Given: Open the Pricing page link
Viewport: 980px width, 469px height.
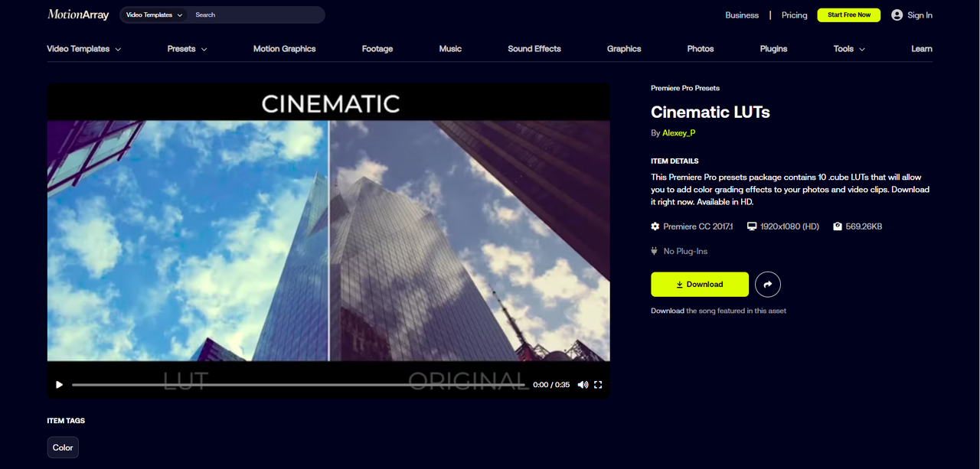Looking at the screenshot, I should click(x=794, y=15).
